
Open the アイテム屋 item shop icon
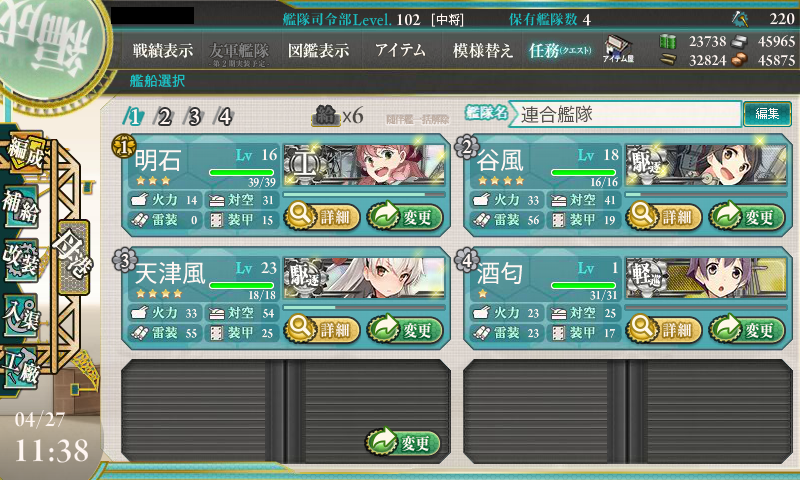point(618,49)
